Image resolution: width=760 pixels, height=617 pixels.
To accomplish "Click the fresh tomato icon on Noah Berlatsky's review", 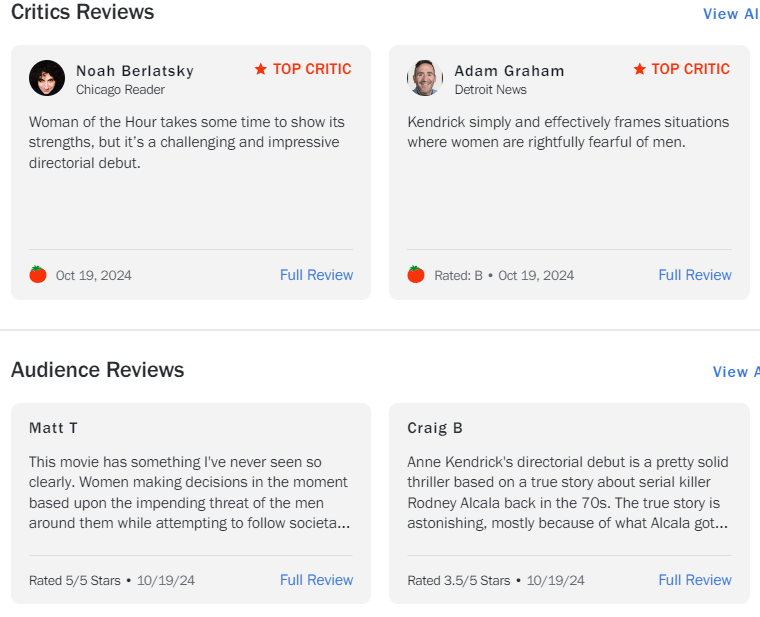I will click(38, 275).
